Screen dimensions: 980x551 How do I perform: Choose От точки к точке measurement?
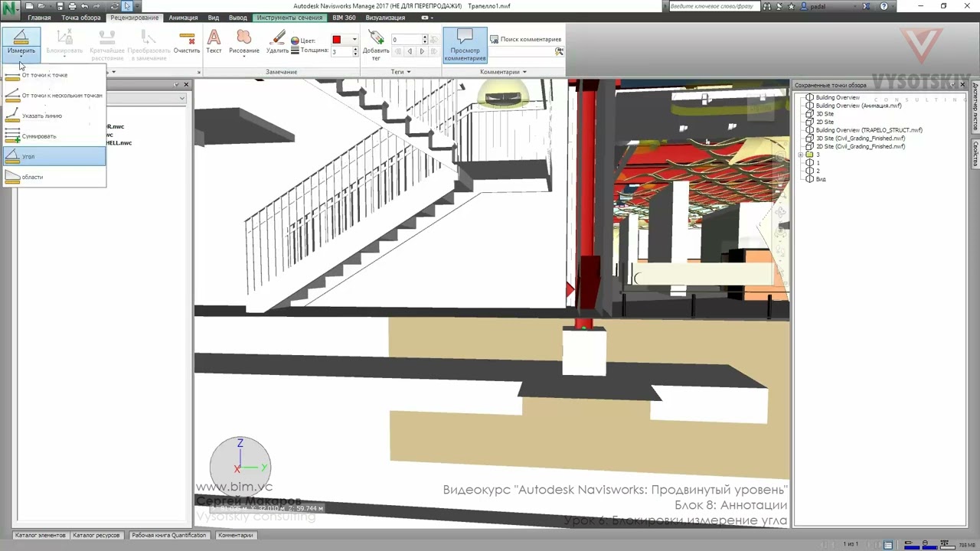54,75
